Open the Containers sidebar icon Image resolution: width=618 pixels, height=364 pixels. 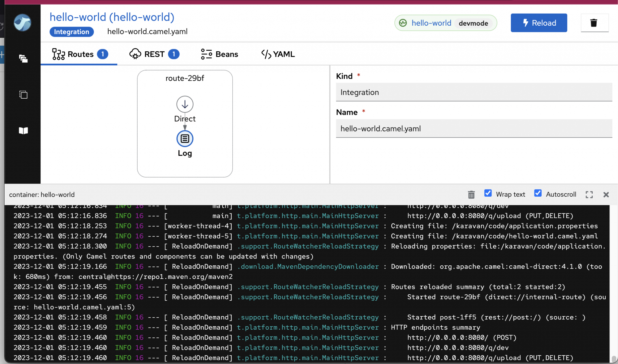pyautogui.click(x=23, y=95)
